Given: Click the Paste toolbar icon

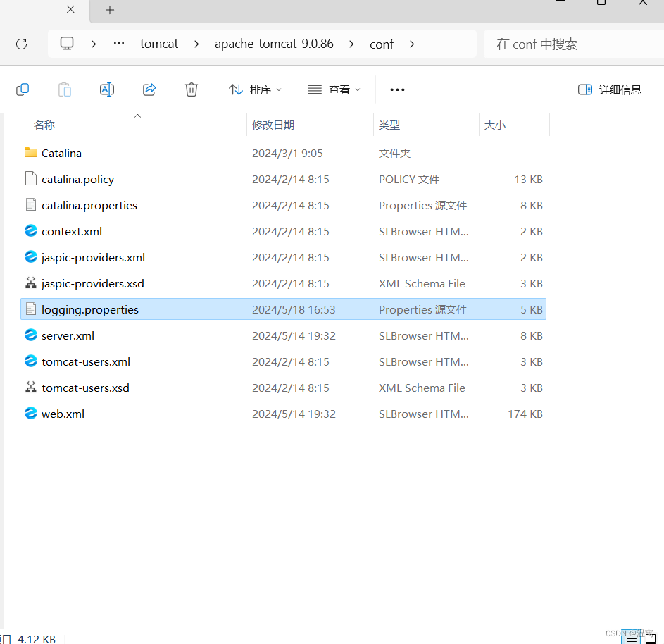Looking at the screenshot, I should pos(64,89).
